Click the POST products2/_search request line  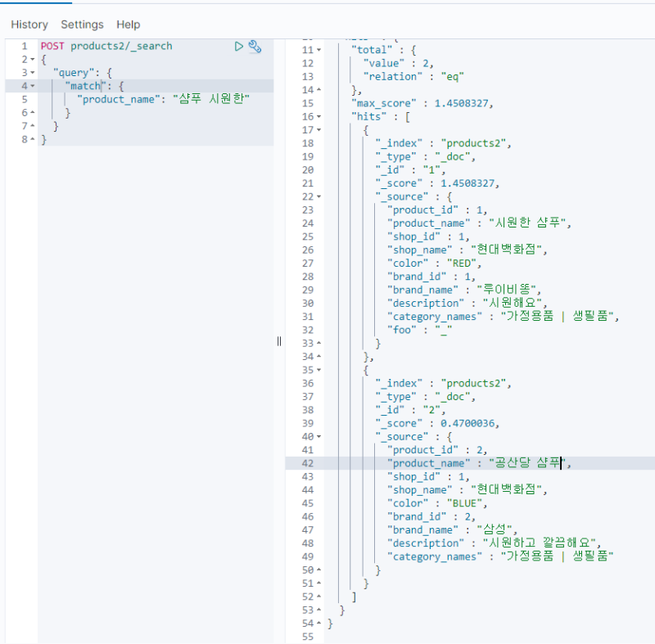[106, 47]
